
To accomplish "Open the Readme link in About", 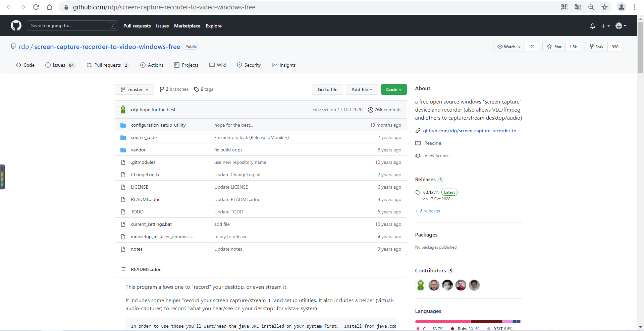I will (x=433, y=143).
